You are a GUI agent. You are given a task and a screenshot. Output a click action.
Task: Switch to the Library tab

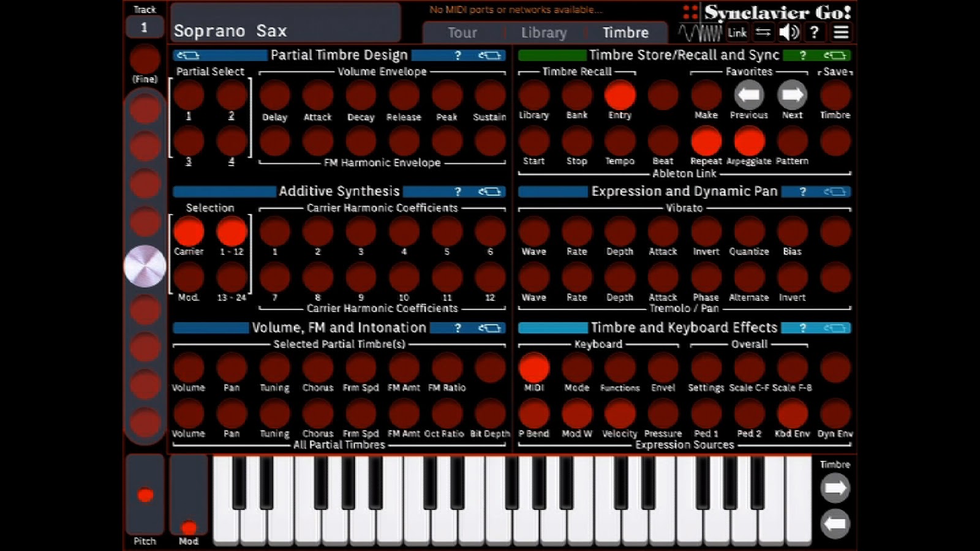pyautogui.click(x=544, y=32)
